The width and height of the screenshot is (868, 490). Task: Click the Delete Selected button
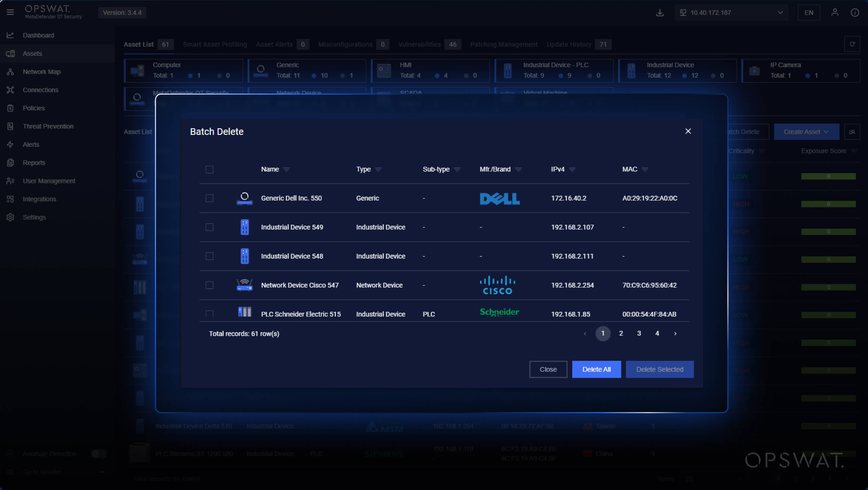point(659,369)
